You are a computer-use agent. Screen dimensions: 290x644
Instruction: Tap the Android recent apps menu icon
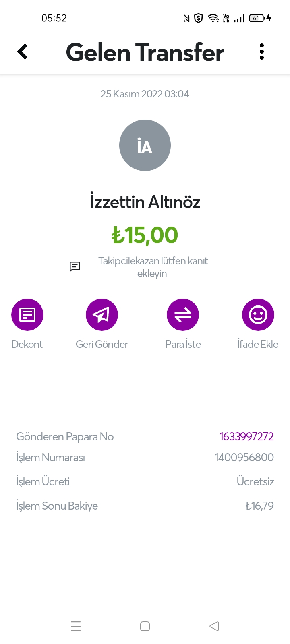click(76, 626)
